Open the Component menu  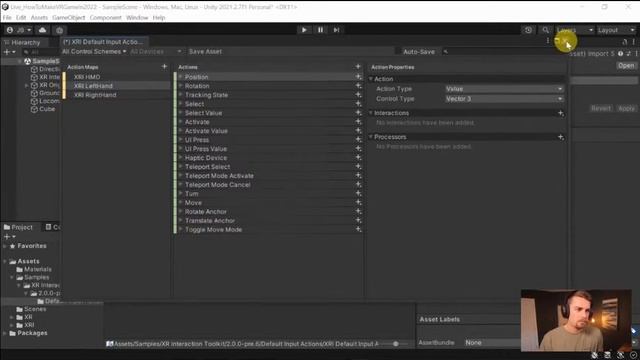point(106,18)
